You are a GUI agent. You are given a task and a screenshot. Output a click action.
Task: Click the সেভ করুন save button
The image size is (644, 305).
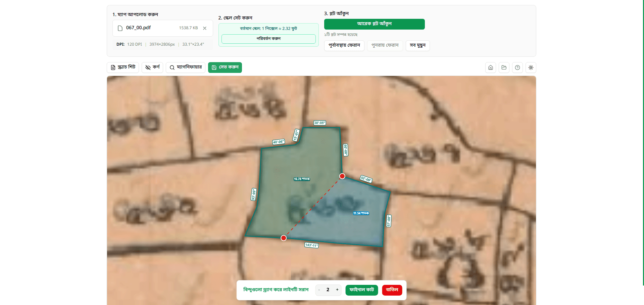click(225, 68)
